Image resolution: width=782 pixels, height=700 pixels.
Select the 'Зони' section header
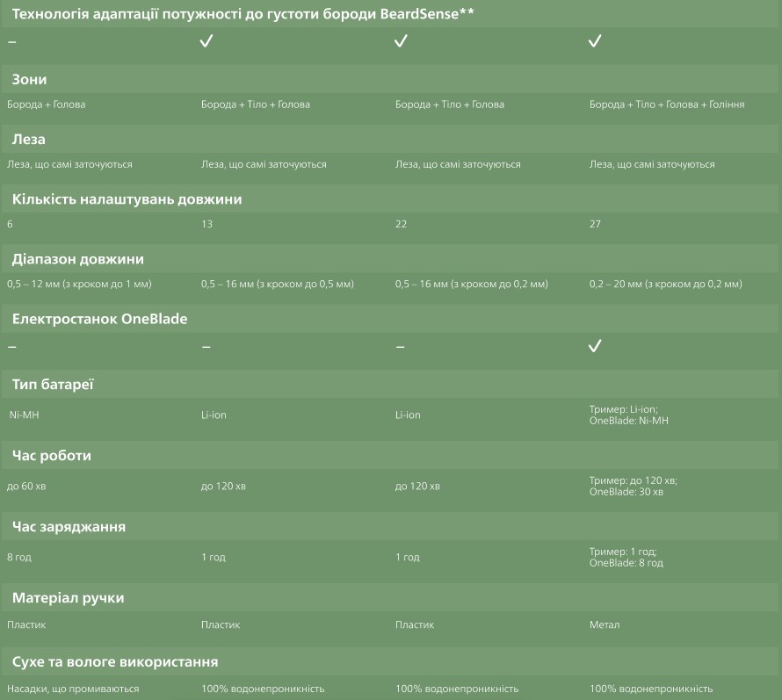click(29, 79)
